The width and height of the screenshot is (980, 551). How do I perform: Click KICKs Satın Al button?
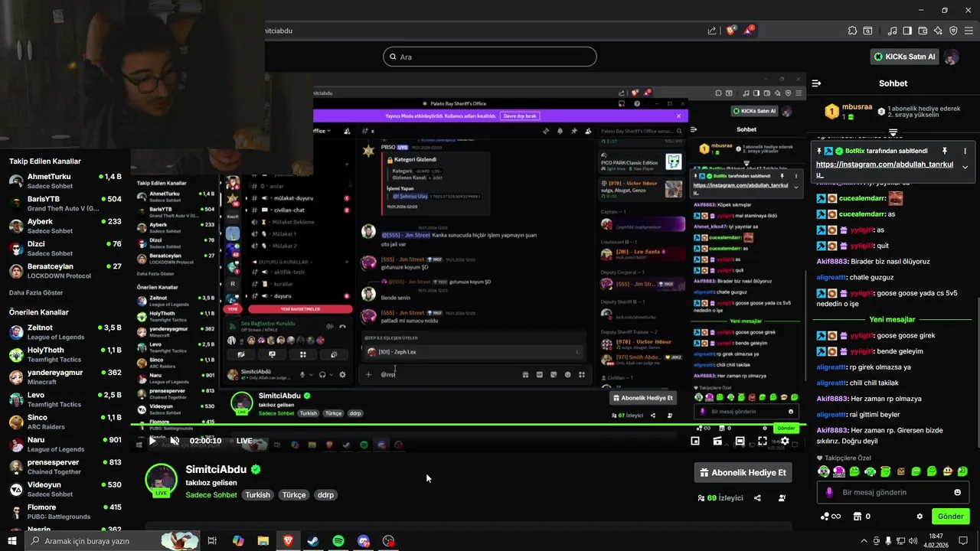point(904,57)
